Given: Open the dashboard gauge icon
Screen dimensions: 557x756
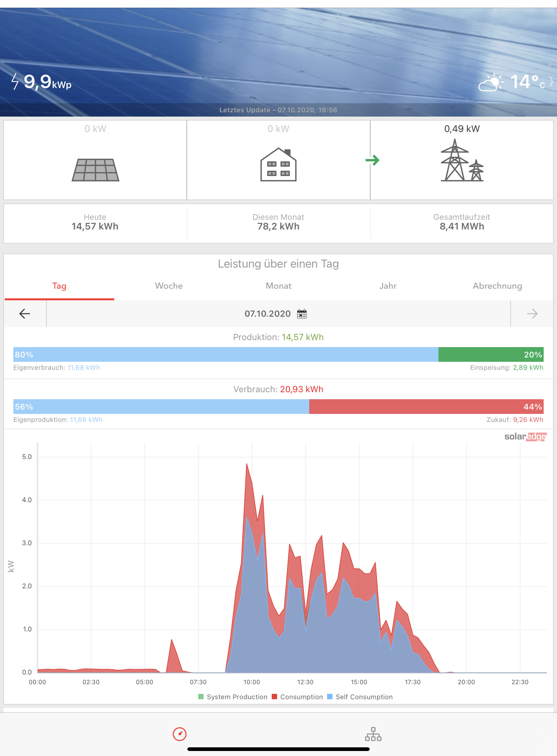Looking at the screenshot, I should [x=179, y=734].
